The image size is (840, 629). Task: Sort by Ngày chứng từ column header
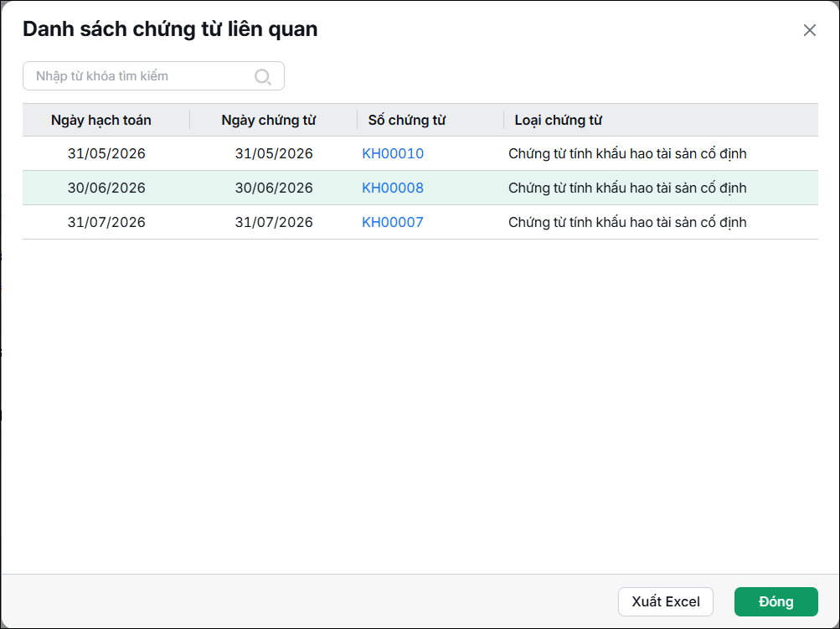tap(268, 120)
